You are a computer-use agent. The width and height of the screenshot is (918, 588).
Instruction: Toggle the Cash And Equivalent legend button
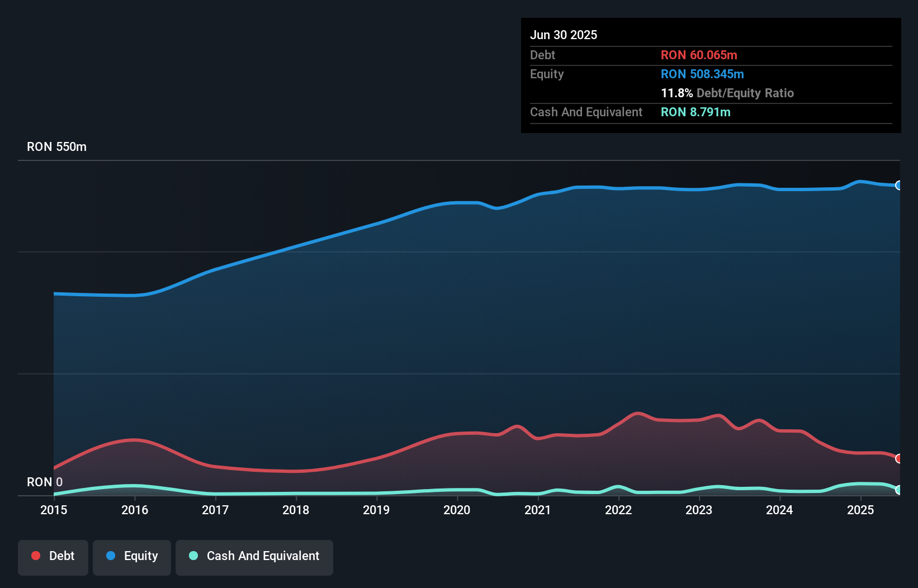coord(254,557)
